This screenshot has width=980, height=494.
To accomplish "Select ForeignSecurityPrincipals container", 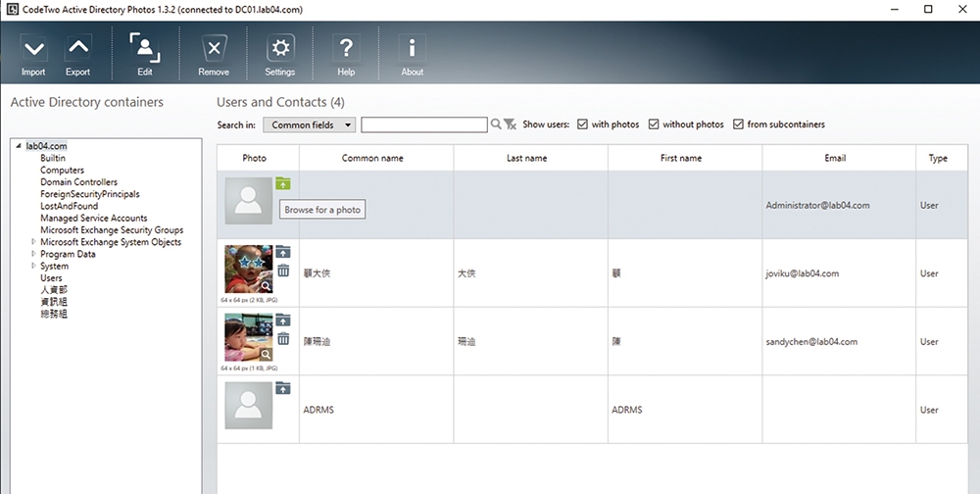I will pyautogui.click(x=90, y=194).
